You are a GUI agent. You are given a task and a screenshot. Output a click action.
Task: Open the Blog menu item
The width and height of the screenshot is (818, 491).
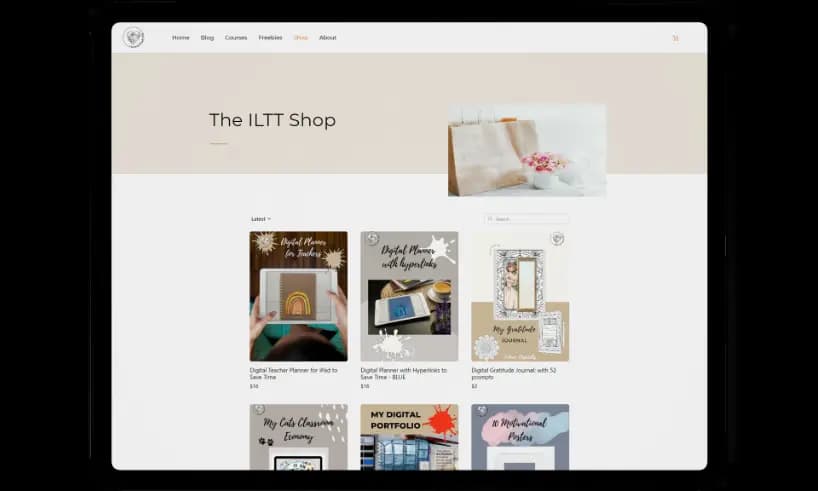click(x=207, y=38)
